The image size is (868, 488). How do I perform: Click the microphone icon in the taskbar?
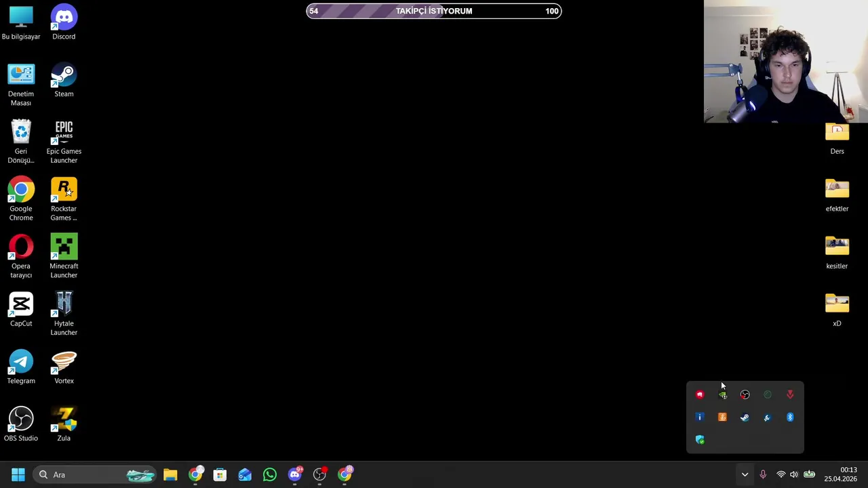point(763,474)
